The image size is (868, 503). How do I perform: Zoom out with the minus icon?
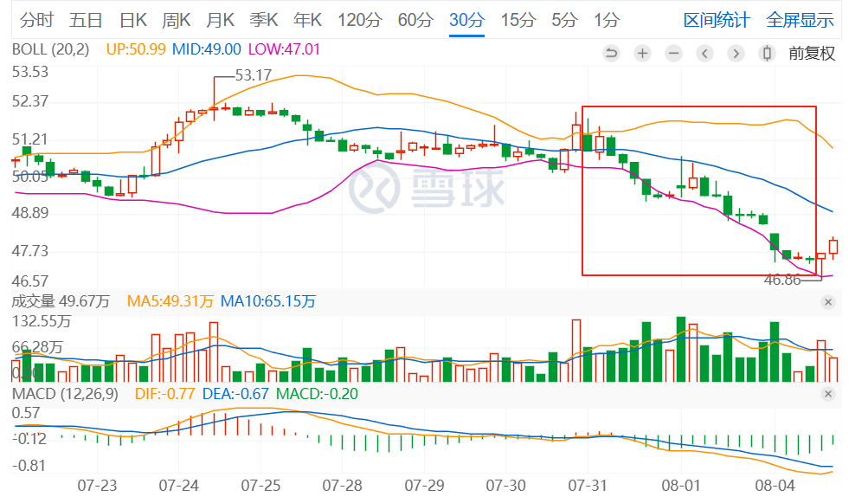(673, 53)
